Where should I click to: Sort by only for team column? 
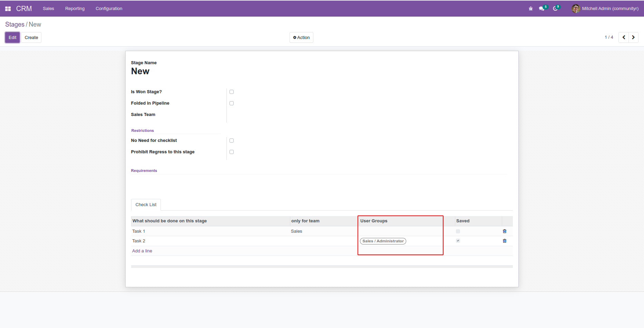pos(324,221)
